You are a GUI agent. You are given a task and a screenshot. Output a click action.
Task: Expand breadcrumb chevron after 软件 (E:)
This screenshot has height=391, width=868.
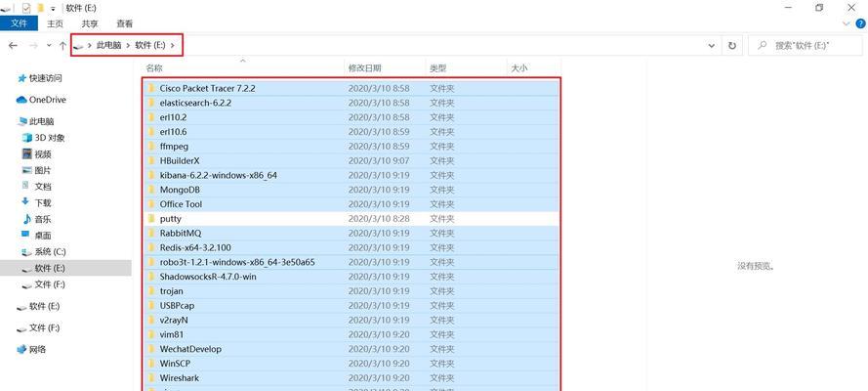coord(173,46)
